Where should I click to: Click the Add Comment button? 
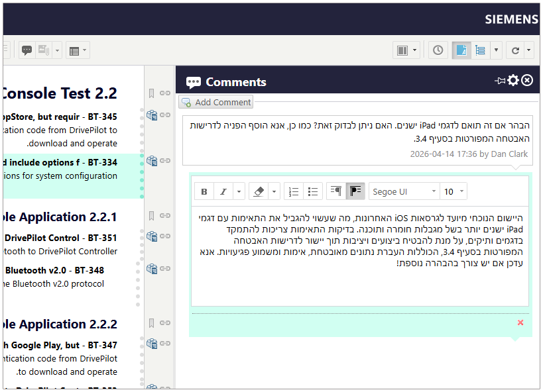coord(215,102)
